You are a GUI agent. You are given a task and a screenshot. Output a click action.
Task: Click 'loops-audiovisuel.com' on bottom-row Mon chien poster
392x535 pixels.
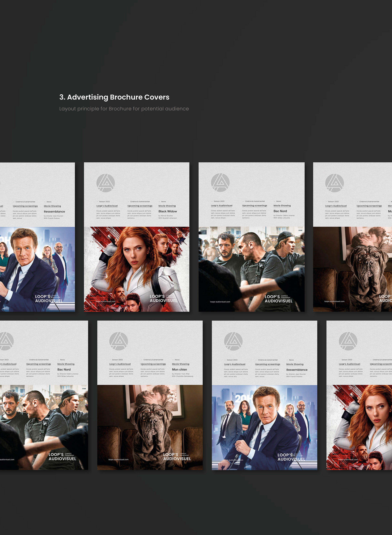pos(118,460)
